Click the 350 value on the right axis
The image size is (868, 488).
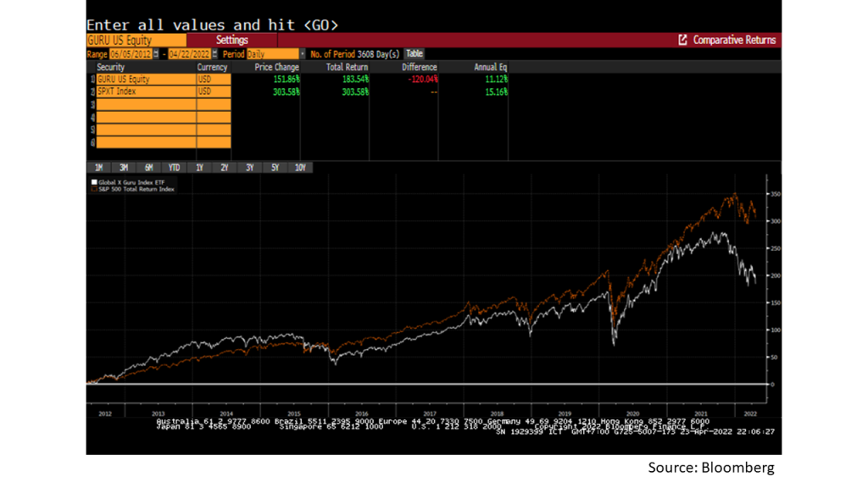point(776,194)
